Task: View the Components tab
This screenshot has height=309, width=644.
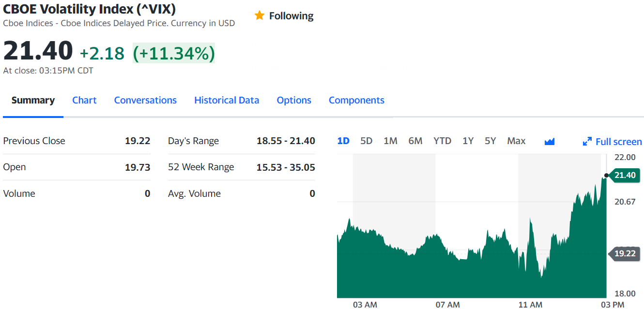Action: [x=356, y=100]
